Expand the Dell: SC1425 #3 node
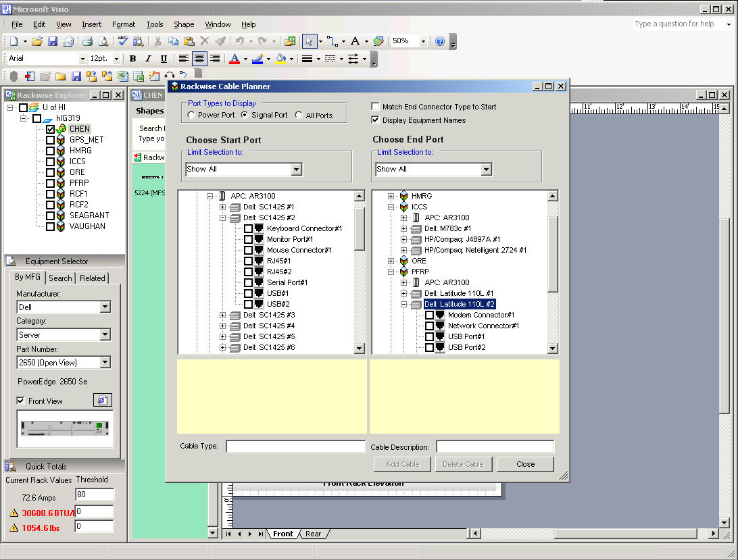Screen dimensions: 738x560 coord(222,315)
